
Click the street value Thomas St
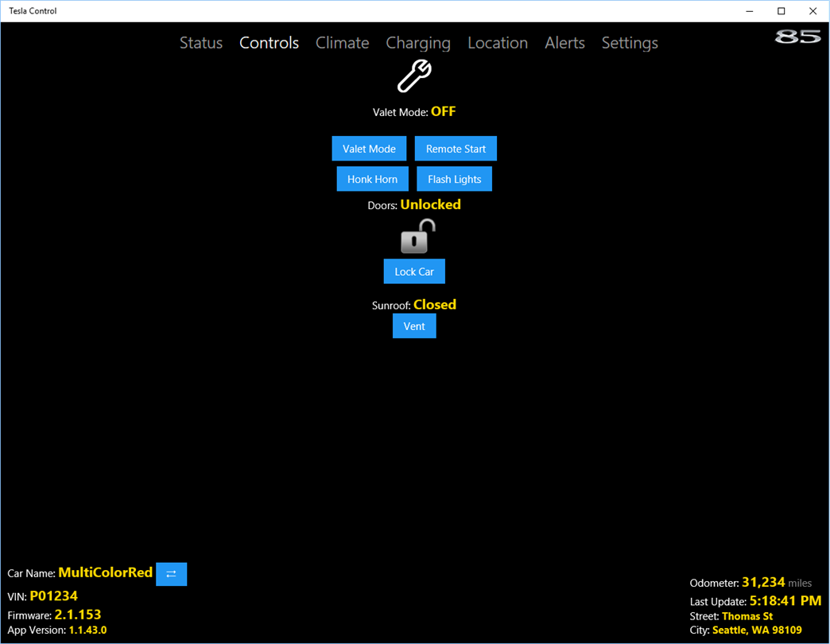747,616
